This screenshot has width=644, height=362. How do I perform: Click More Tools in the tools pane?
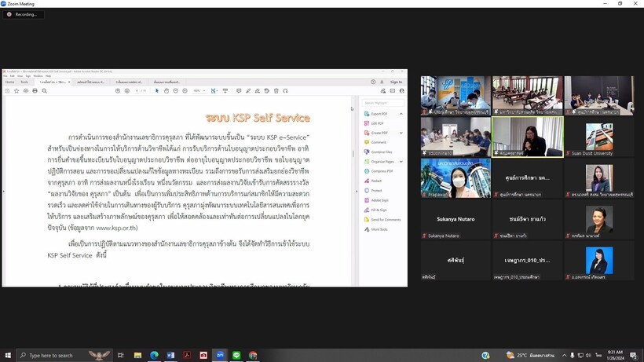click(x=376, y=229)
